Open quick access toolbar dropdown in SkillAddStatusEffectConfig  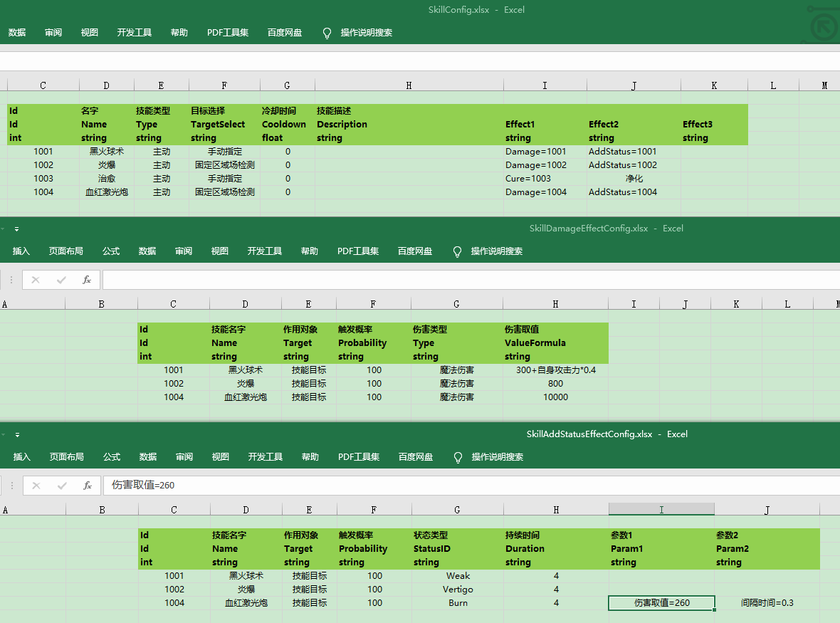pos(17,435)
